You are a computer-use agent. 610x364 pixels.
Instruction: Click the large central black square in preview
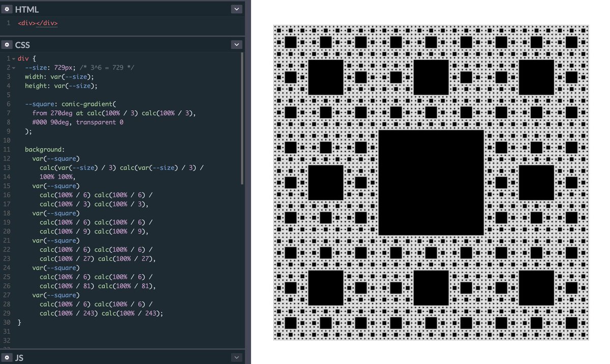[x=431, y=181]
